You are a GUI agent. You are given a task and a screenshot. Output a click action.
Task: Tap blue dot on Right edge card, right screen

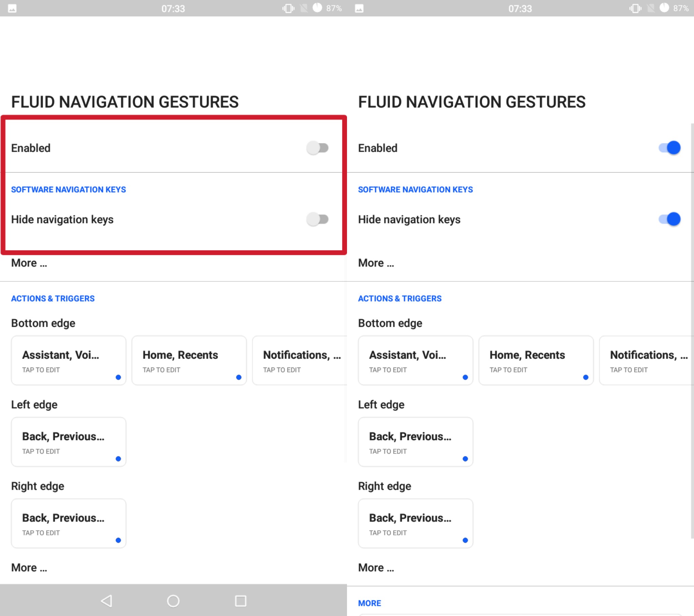coord(465,540)
